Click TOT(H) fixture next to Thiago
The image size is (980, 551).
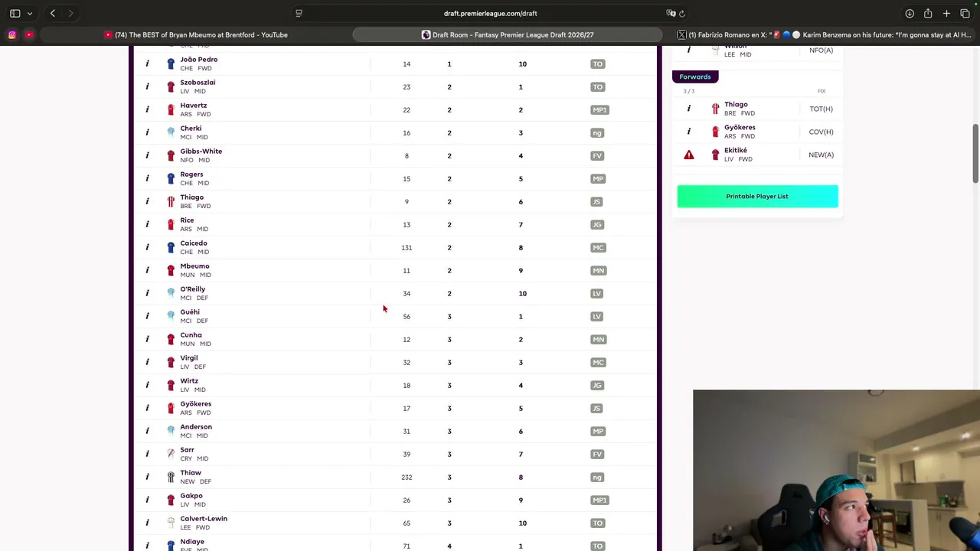[x=821, y=109]
